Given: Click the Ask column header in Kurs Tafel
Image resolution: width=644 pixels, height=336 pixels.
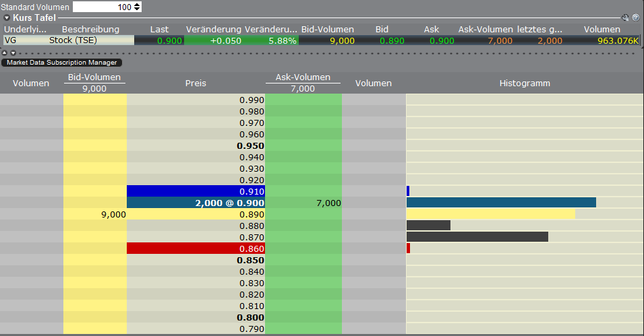Looking at the screenshot, I should coord(432,29).
